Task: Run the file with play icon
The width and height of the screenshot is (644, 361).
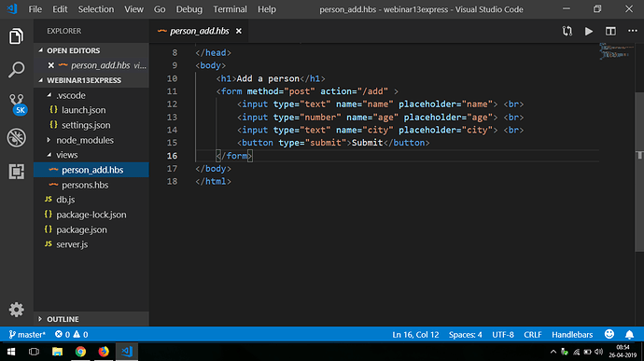Action: pyautogui.click(x=589, y=31)
